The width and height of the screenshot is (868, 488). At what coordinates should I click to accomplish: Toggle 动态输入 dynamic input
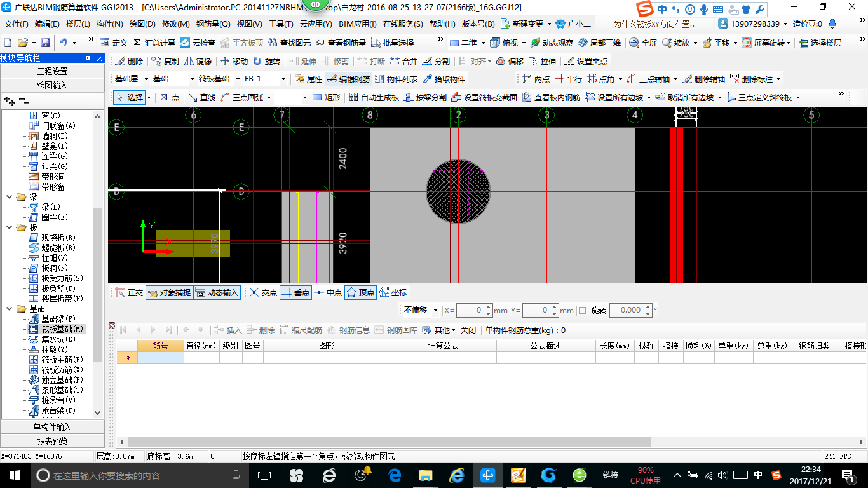click(x=217, y=293)
